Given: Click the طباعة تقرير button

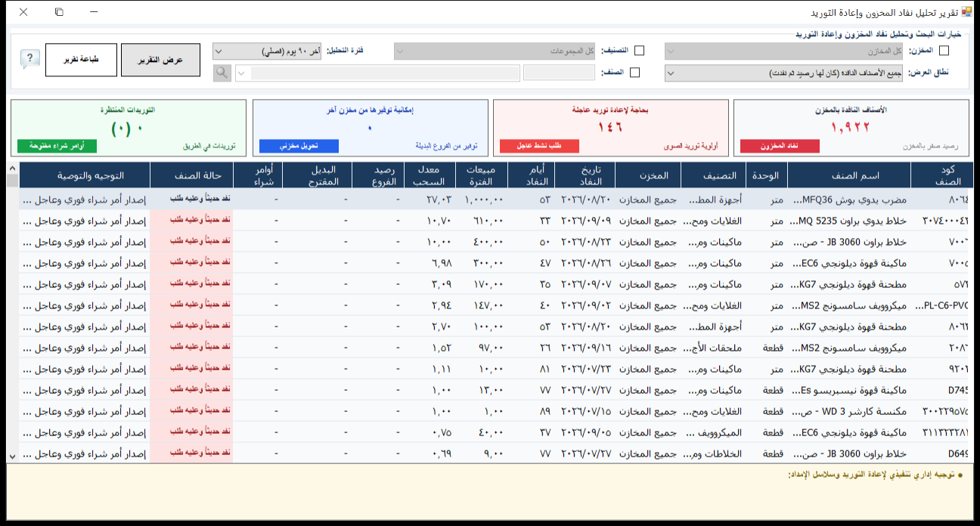Looking at the screenshot, I should 81,60.
